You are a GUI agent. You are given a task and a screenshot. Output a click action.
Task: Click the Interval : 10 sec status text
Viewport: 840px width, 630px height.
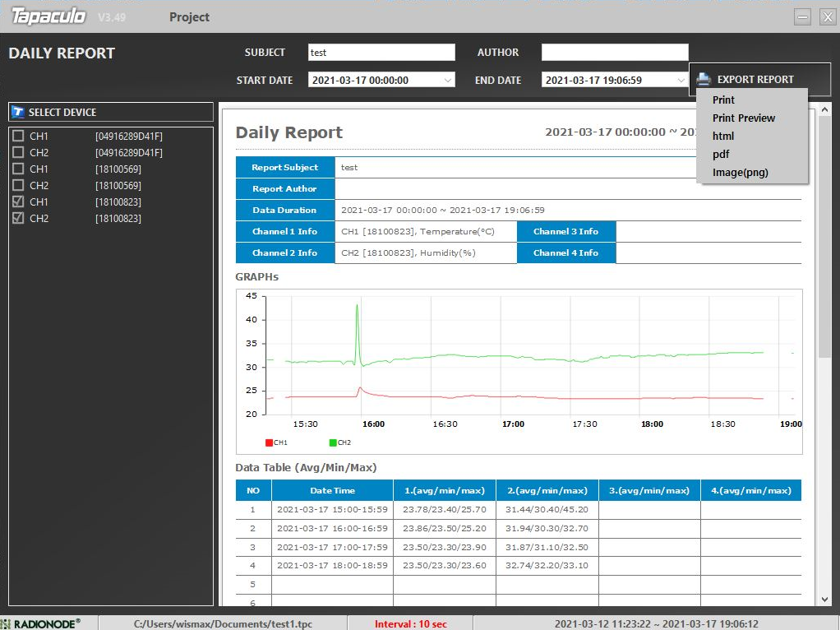click(x=410, y=624)
